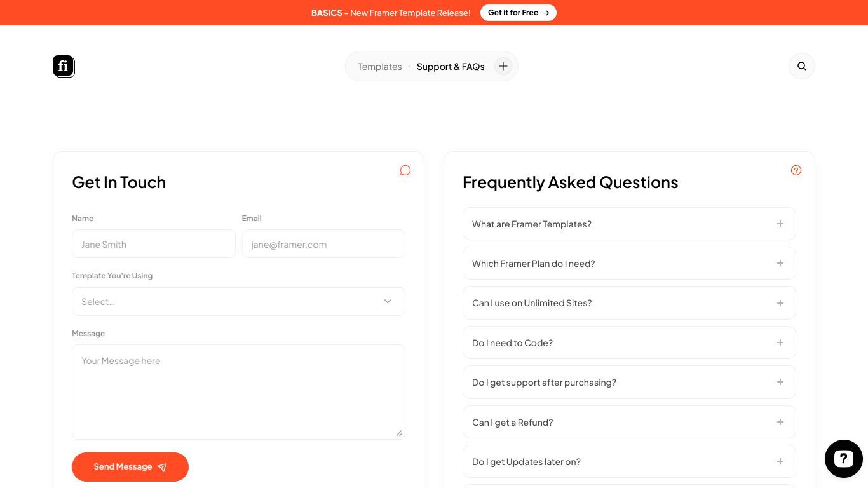Open the search icon in header

coord(801,66)
